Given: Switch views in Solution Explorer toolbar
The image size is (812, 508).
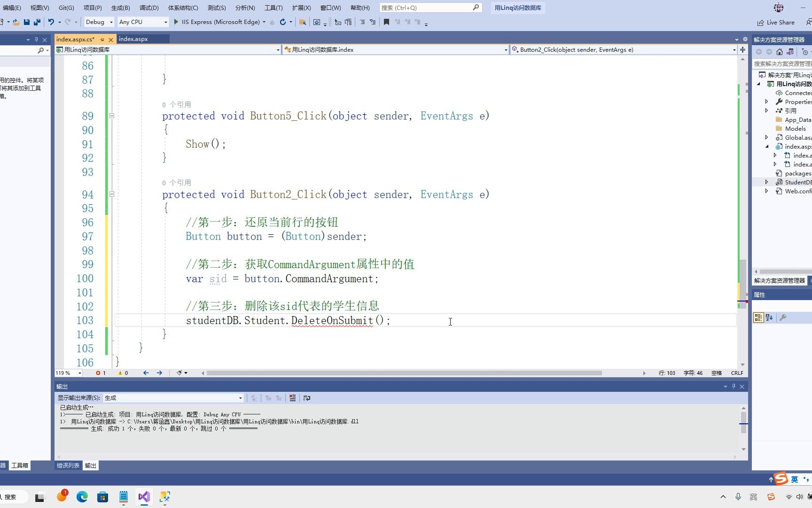Looking at the screenshot, I should tap(790, 52).
